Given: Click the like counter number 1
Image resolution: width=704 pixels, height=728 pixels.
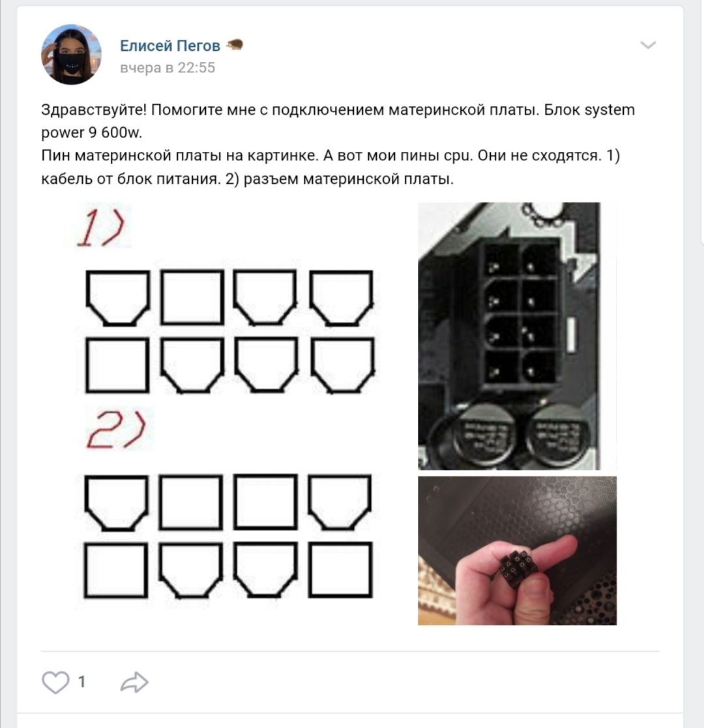Looking at the screenshot, I should [81, 682].
